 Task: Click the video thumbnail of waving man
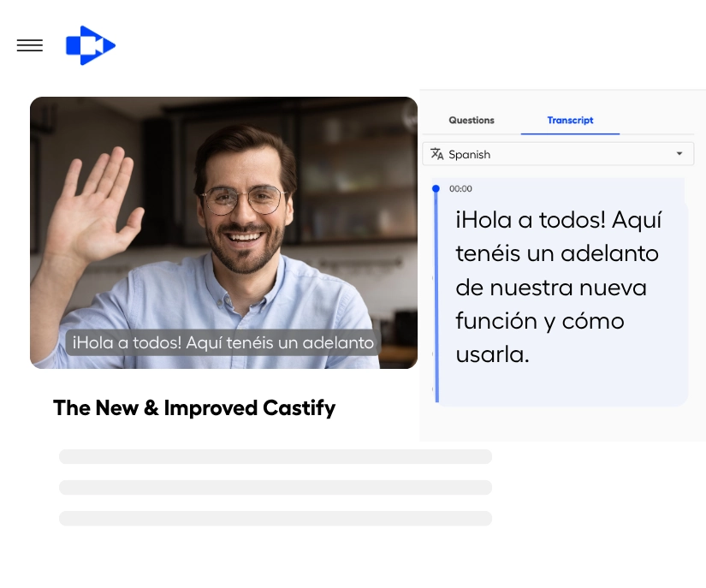(223, 233)
